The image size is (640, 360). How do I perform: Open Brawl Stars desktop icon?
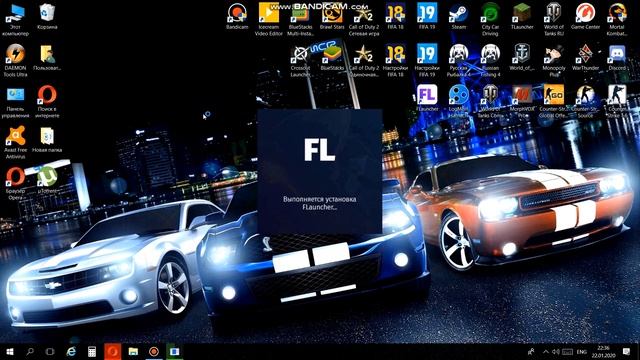tap(332, 16)
